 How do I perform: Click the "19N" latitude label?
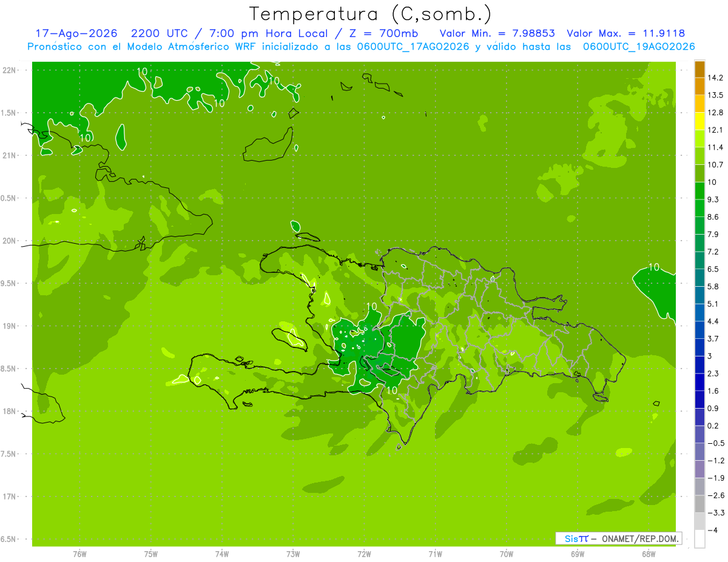point(10,326)
